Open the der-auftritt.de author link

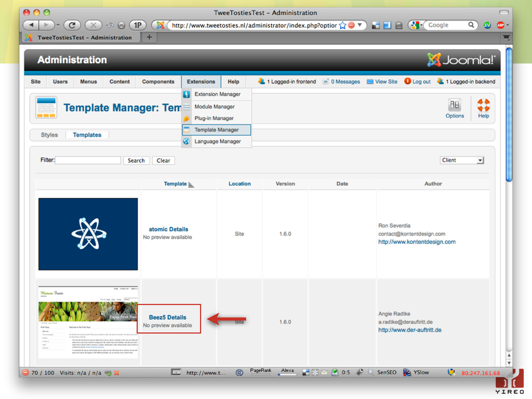(410, 330)
